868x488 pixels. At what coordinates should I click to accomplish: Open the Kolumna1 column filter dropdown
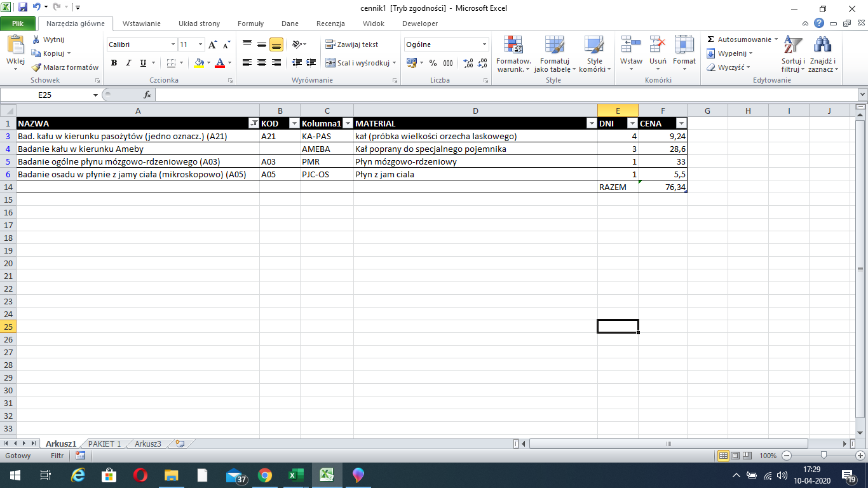click(348, 124)
